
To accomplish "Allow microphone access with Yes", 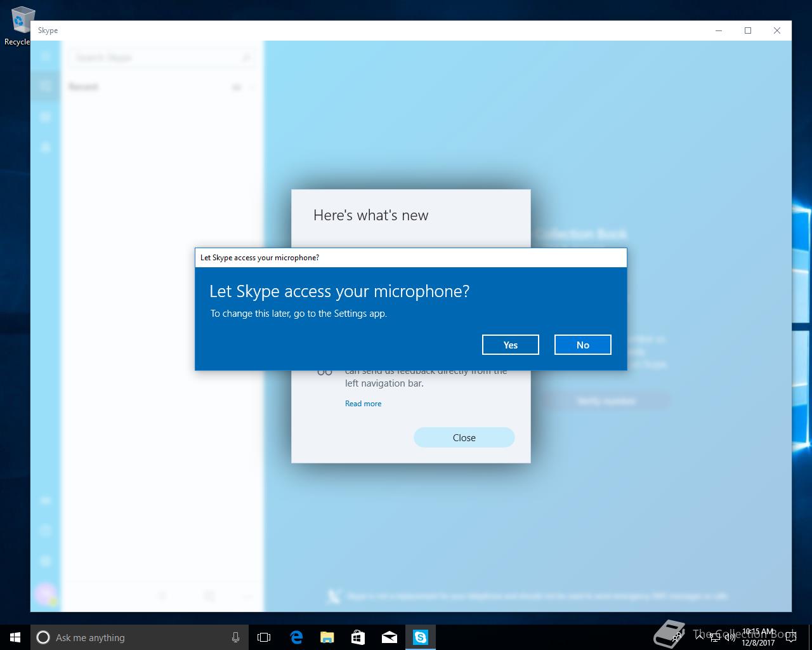I will click(x=511, y=345).
